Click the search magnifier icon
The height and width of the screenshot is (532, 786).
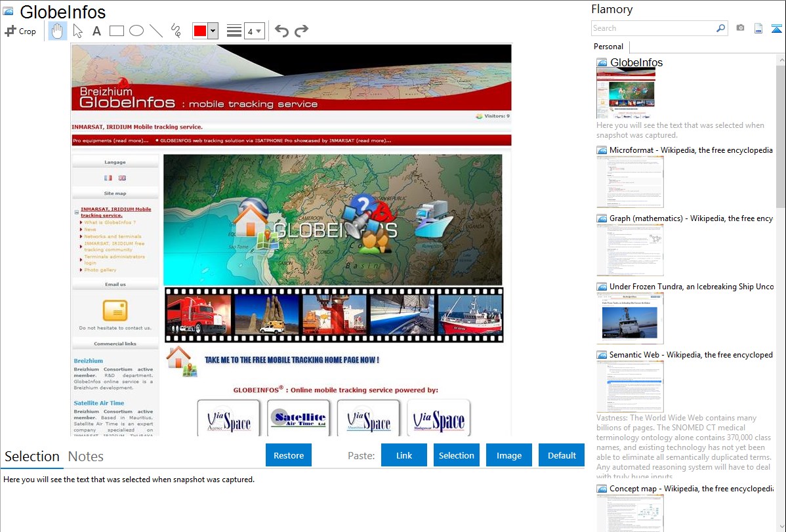(x=721, y=28)
